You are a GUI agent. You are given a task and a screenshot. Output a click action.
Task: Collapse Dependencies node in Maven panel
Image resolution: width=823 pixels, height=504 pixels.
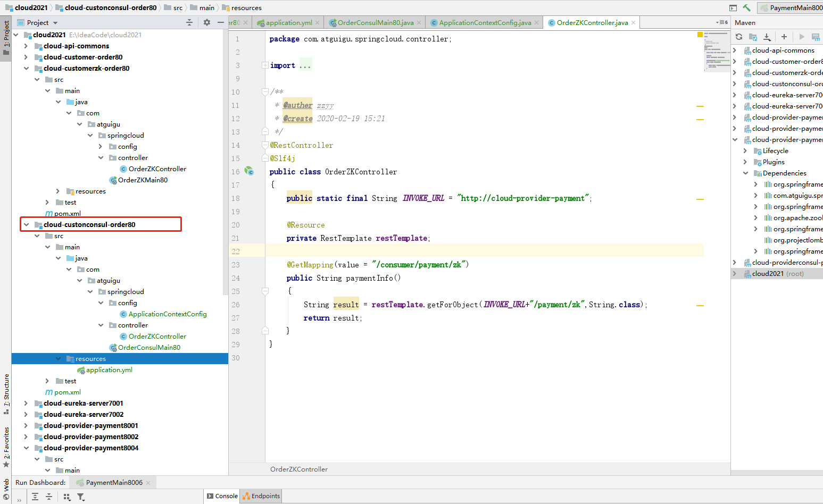(x=745, y=173)
